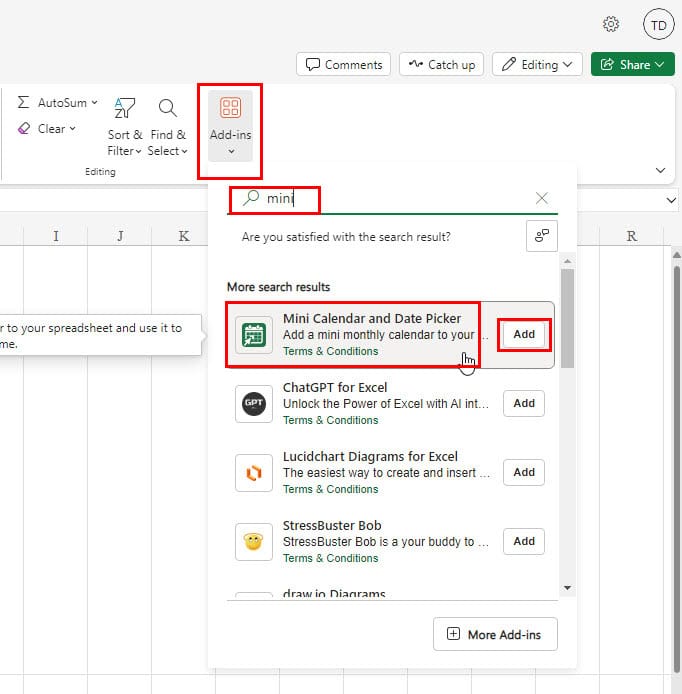This screenshot has width=682, height=694.
Task: Click the search feedback icon button
Action: [x=542, y=236]
